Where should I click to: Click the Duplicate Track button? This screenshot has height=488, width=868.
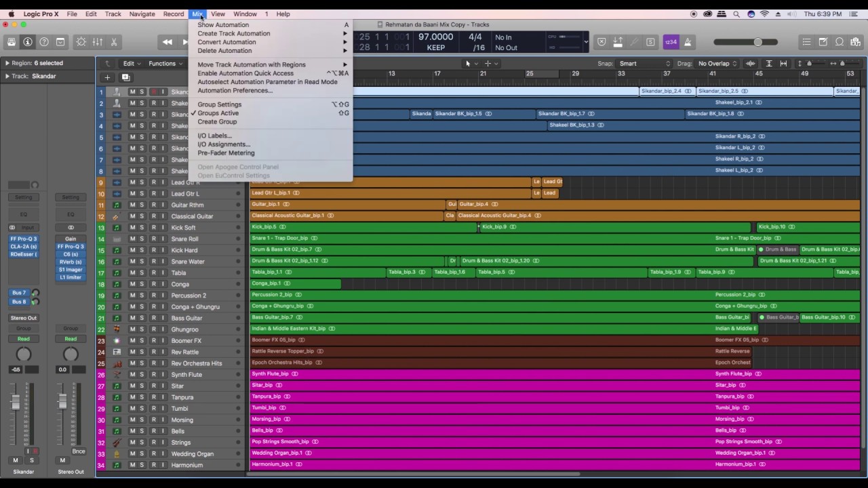(125, 77)
